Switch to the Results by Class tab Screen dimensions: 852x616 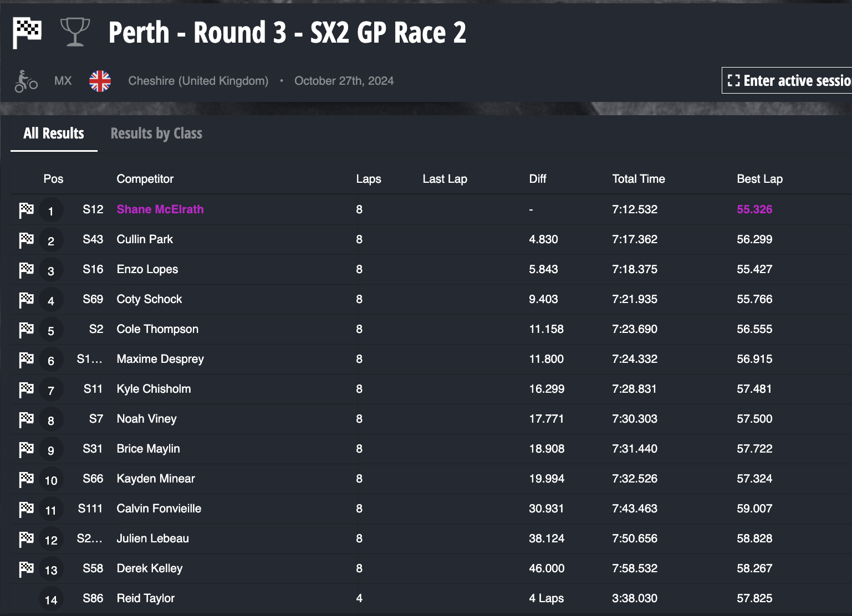(156, 134)
